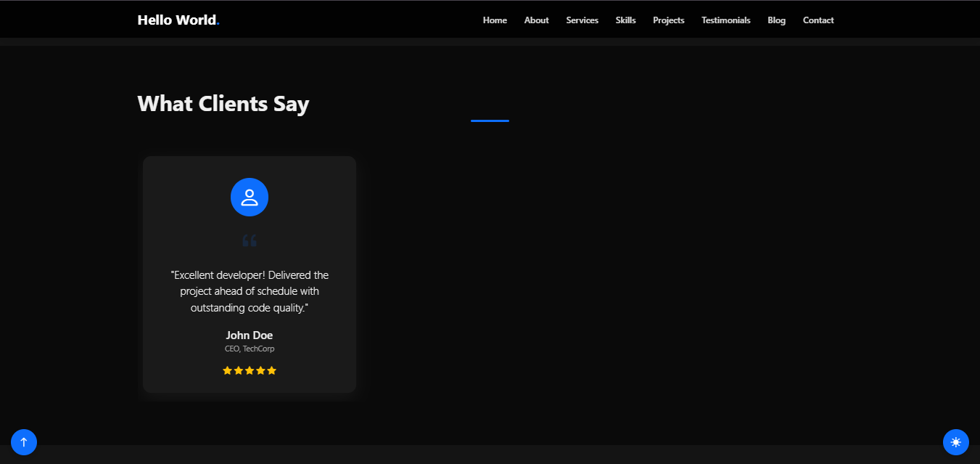This screenshot has width=980, height=464.
Task: Navigate to Services in the navbar
Action: tap(582, 20)
